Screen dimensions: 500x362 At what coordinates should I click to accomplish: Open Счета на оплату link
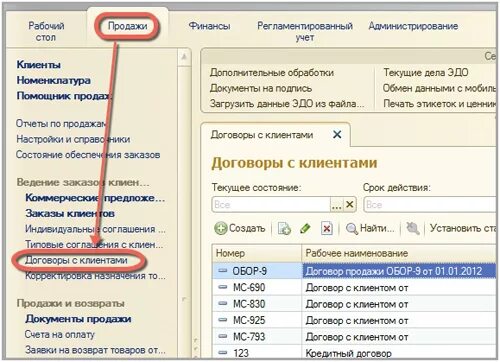click(x=60, y=334)
